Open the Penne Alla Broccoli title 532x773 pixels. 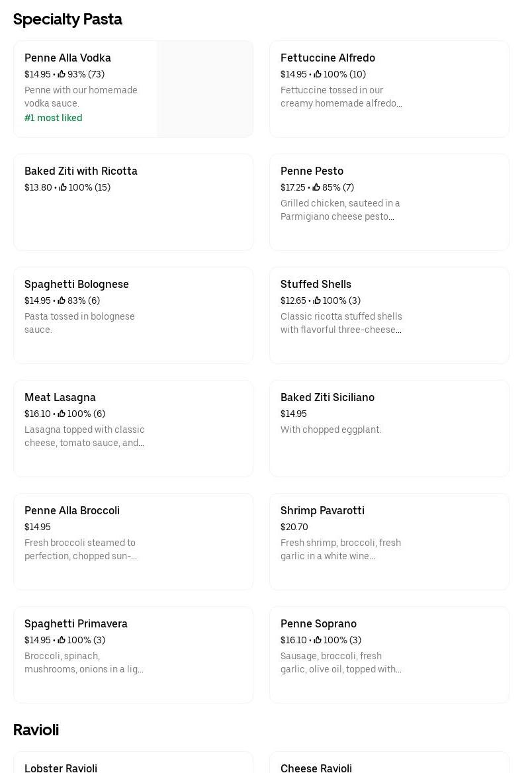[x=72, y=511]
